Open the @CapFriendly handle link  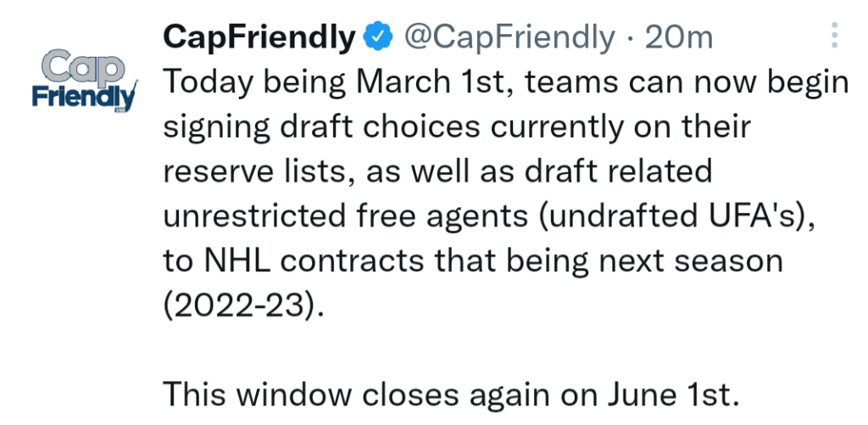[x=509, y=37]
